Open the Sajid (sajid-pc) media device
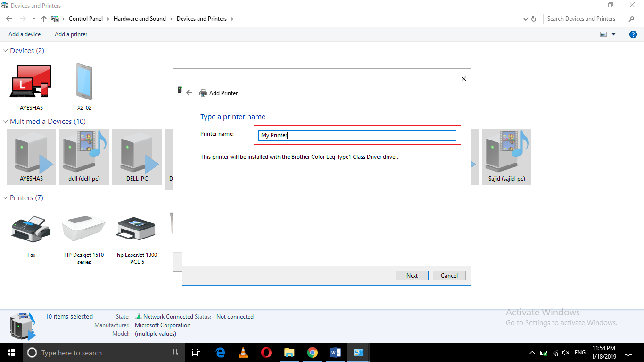The height and width of the screenshot is (362, 644). point(506,156)
